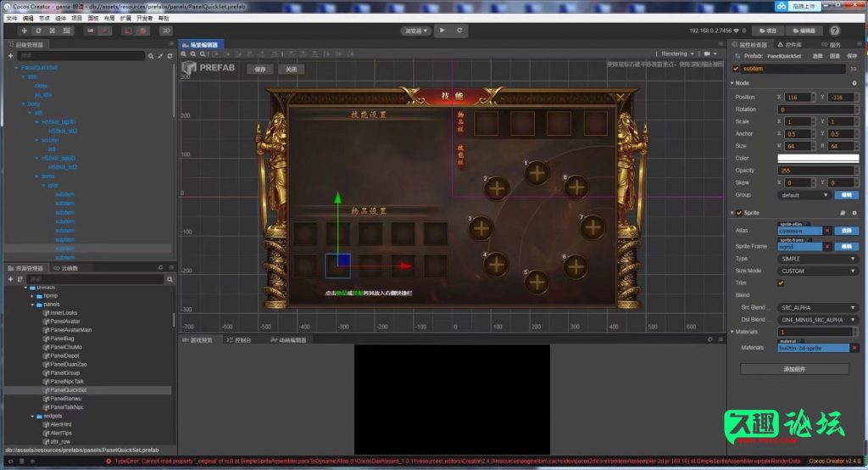This screenshot has height=470, width=868.
Task: Collapse the Sprite section arrow
Action: pyautogui.click(x=732, y=213)
